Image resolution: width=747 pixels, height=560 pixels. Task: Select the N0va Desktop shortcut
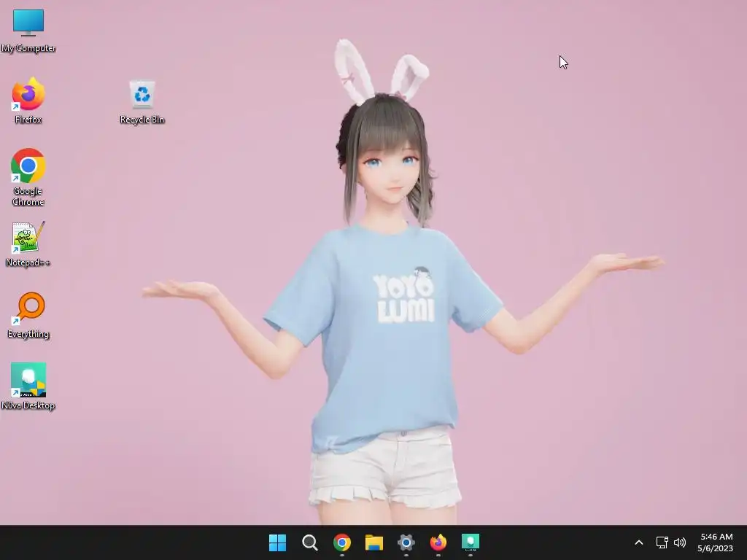(x=28, y=386)
